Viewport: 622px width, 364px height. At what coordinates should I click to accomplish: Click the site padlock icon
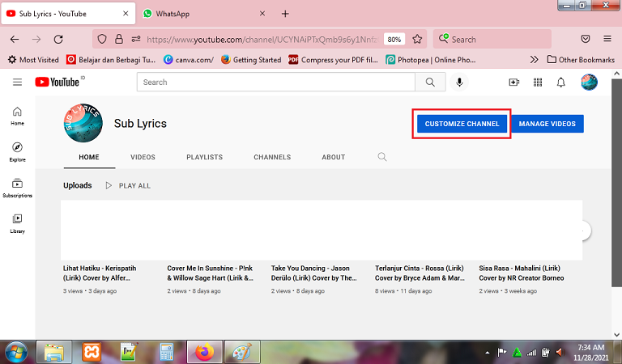click(x=118, y=39)
